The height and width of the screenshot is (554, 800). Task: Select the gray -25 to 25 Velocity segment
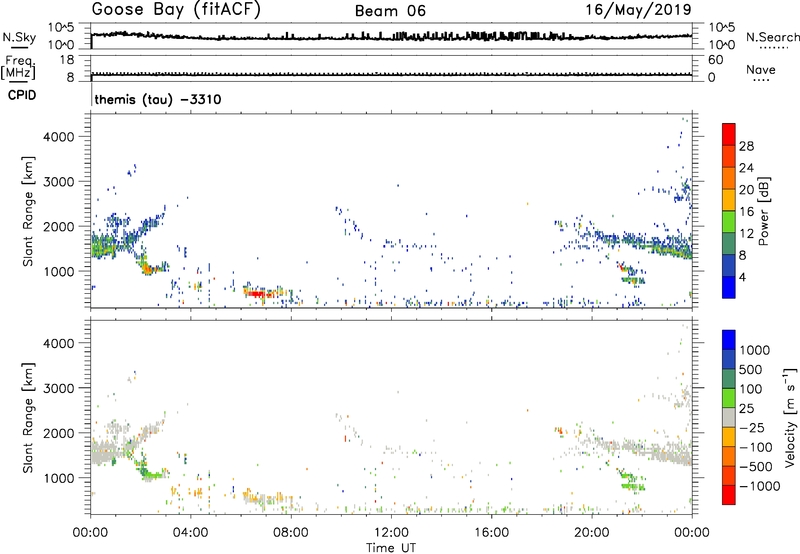729,417
